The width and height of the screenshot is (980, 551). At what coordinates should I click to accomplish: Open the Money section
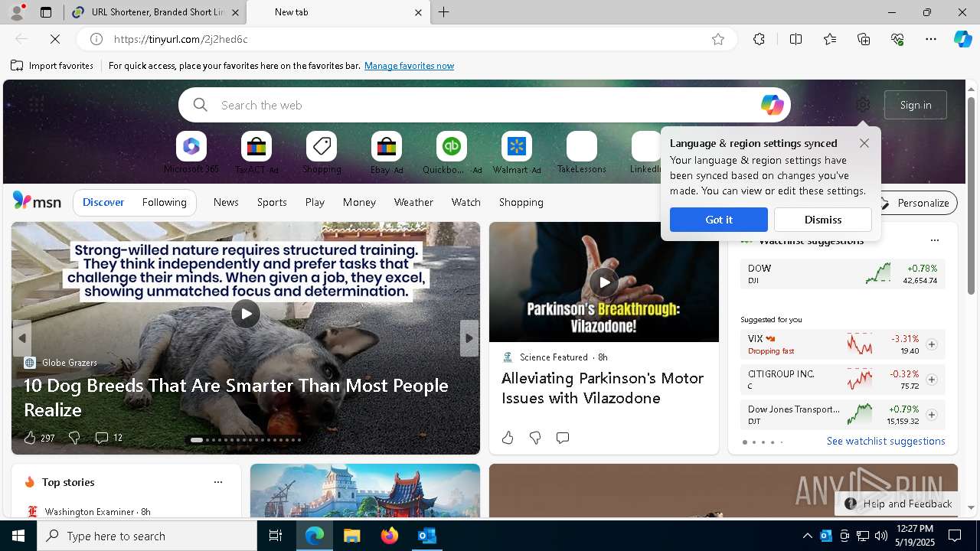click(x=359, y=202)
